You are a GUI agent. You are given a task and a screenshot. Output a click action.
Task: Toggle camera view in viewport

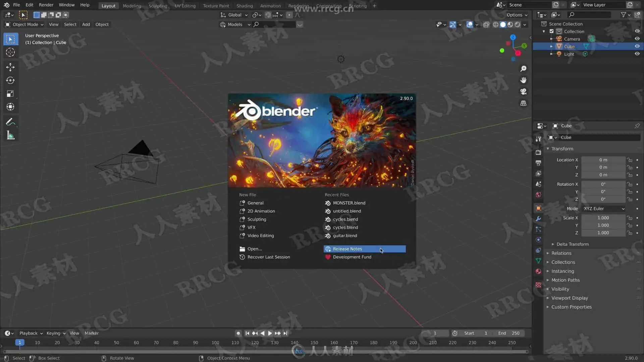pyautogui.click(x=523, y=92)
